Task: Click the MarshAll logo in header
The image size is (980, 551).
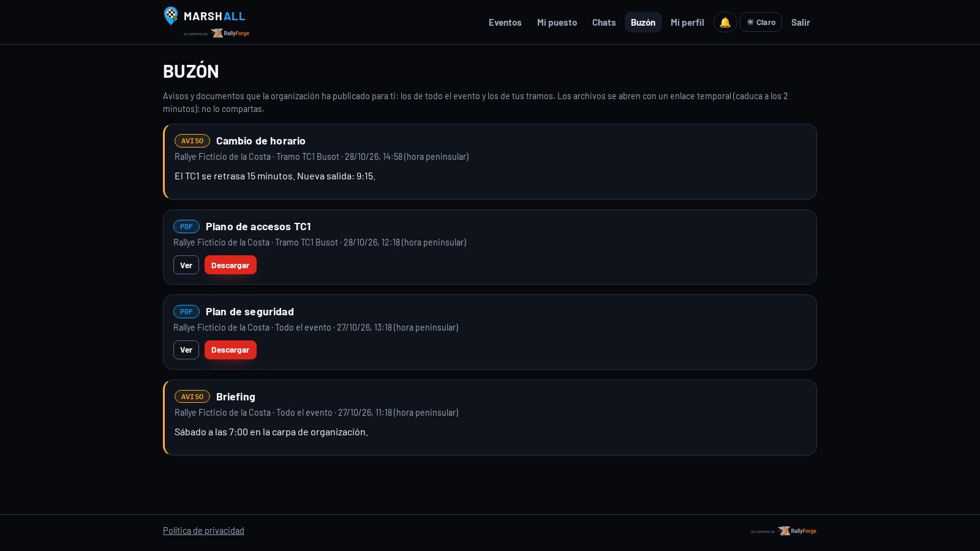Action: pos(205,16)
